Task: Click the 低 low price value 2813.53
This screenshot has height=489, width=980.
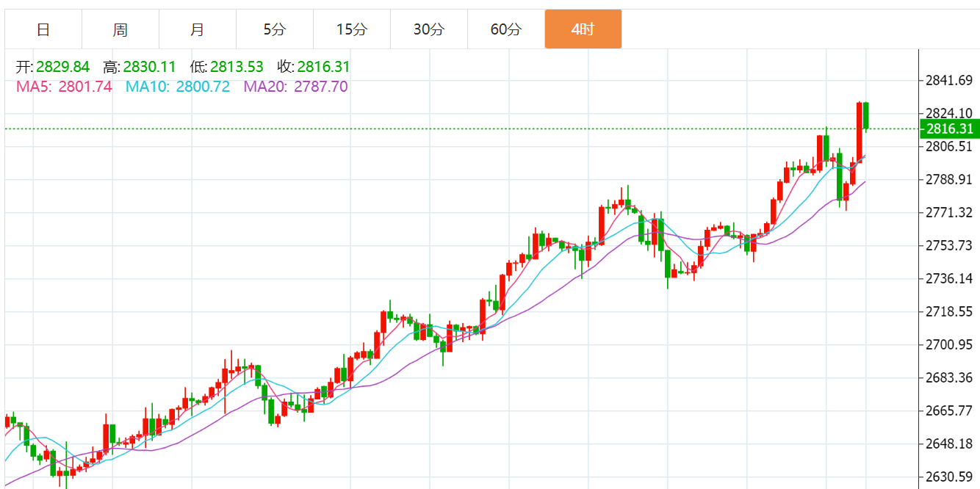Action: click(x=236, y=68)
